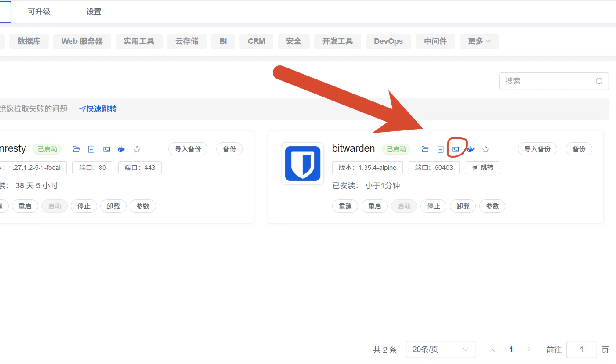Click the openresty 已启动 status badge

47,149
